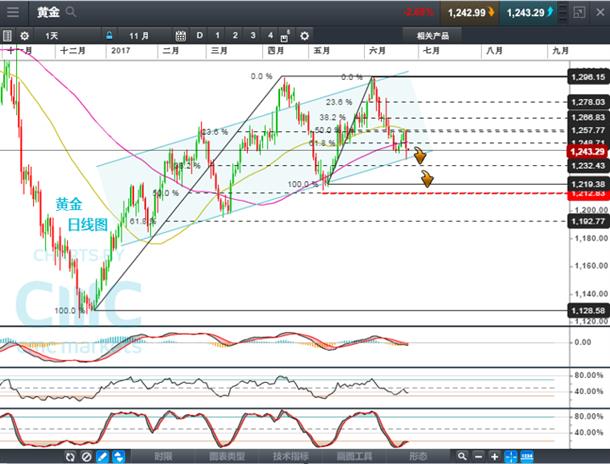Click the search magnifier beside 黄金
The width and height of the screenshot is (610, 464).
pos(71,12)
